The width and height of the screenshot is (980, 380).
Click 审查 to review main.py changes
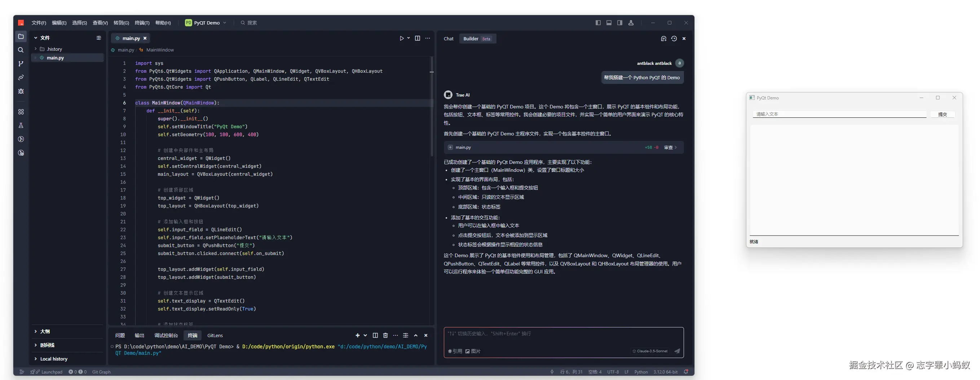tap(670, 147)
